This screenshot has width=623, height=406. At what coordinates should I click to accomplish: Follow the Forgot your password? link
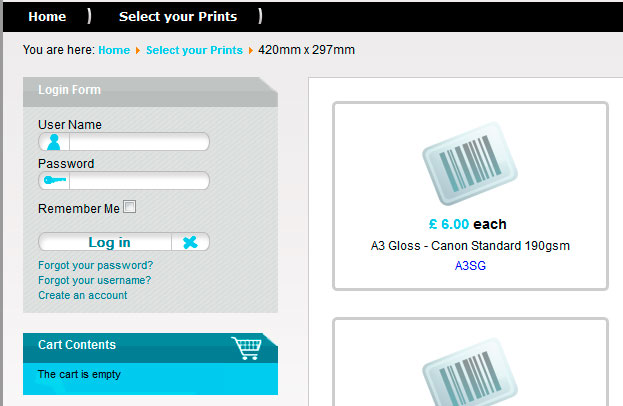[x=95, y=265]
